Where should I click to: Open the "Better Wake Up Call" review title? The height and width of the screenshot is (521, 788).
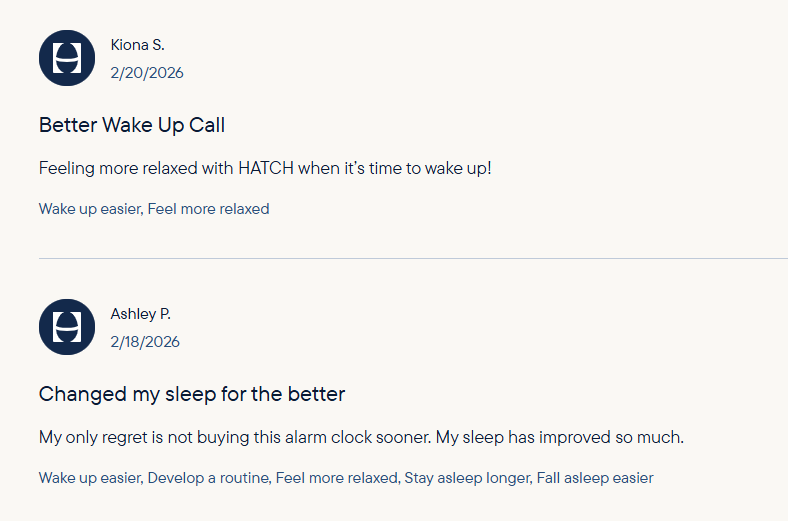(132, 125)
